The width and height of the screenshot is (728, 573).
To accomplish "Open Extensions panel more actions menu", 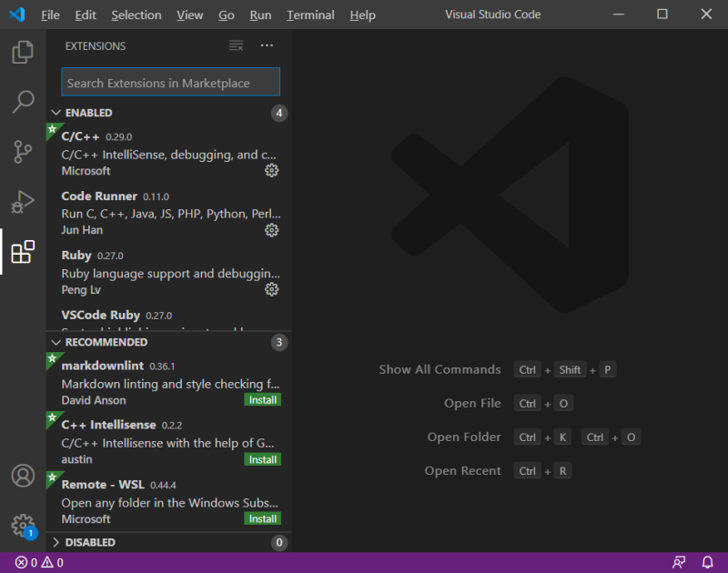I will click(x=267, y=45).
